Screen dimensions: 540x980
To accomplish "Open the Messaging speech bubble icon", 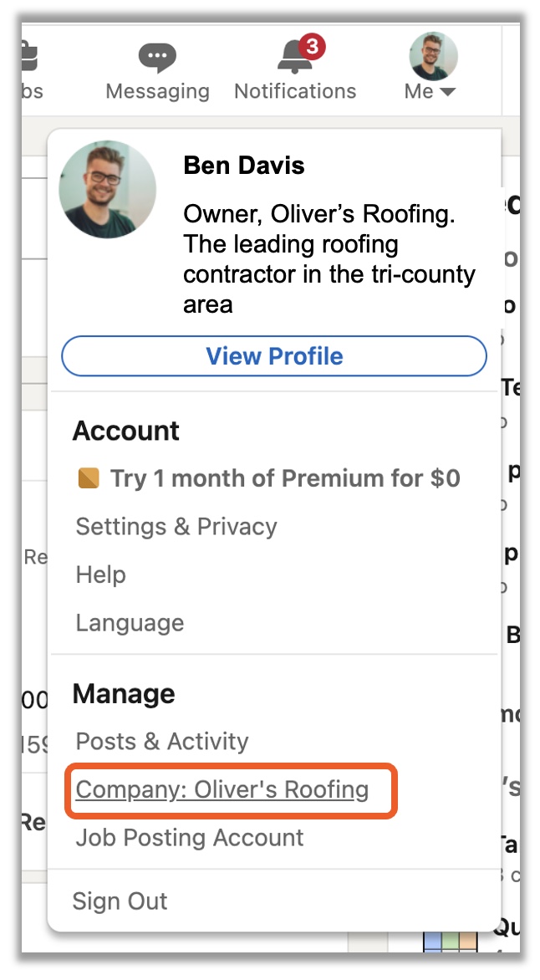I will [x=157, y=57].
